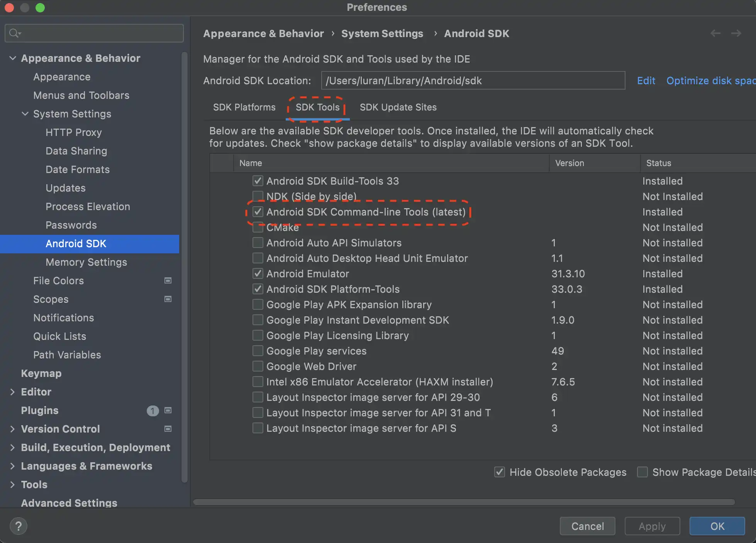Switch to SDK Platforms tab

click(x=244, y=107)
